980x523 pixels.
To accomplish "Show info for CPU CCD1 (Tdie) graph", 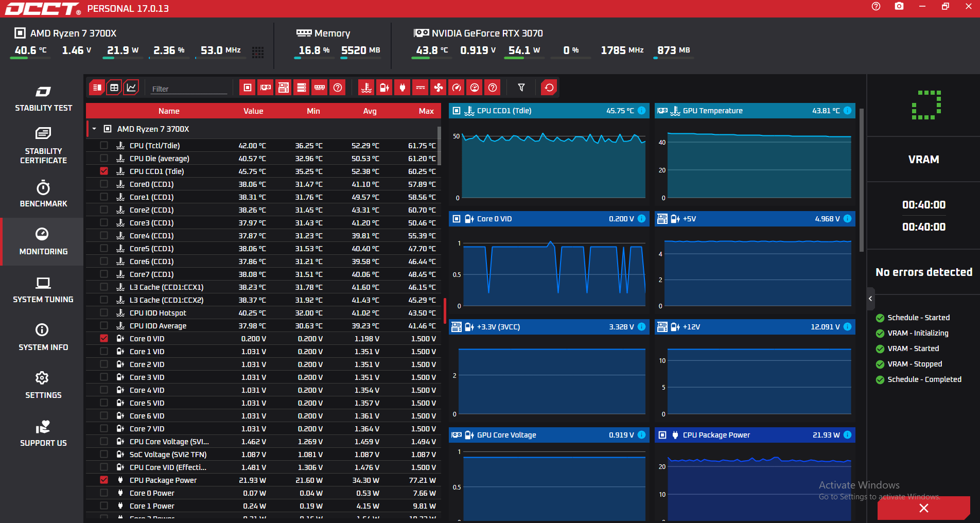I will tap(642, 111).
